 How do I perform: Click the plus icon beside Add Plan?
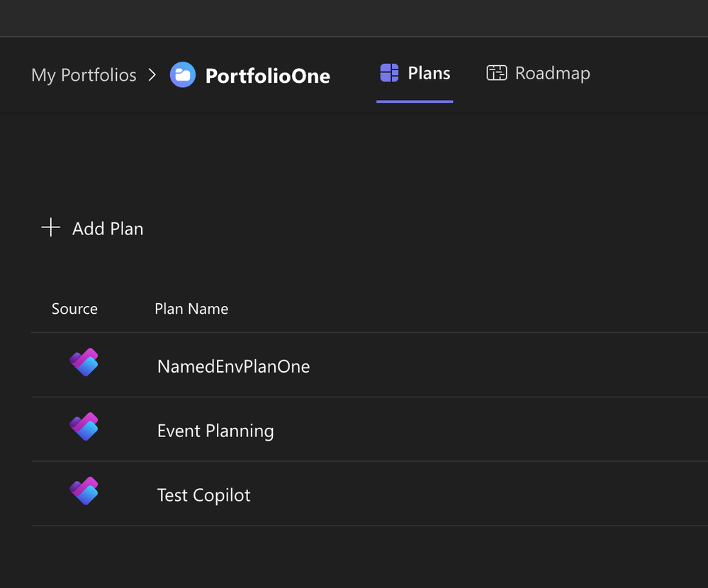(51, 227)
